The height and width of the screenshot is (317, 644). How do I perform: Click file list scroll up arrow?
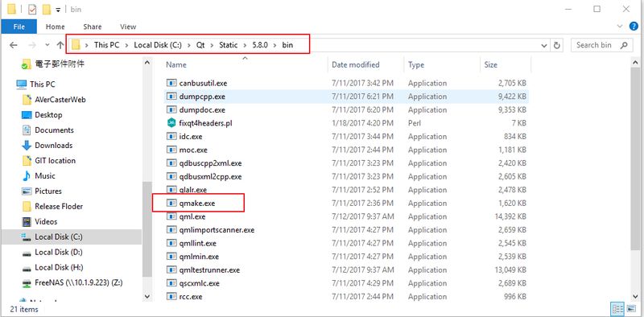(x=636, y=63)
